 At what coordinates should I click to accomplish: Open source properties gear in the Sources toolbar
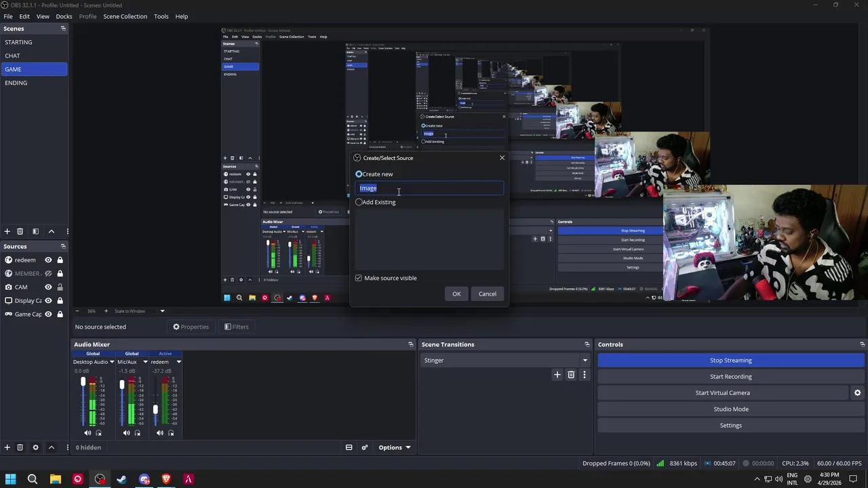tap(35, 447)
